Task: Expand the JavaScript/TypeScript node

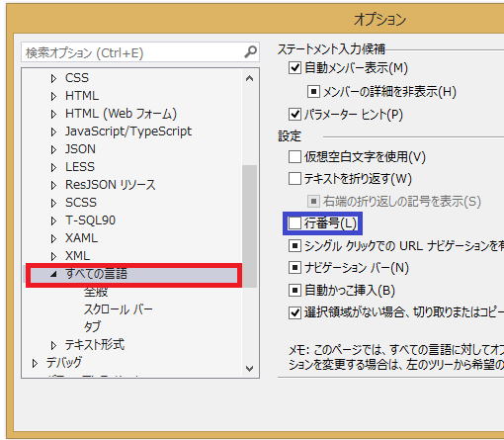Action: coord(53,132)
